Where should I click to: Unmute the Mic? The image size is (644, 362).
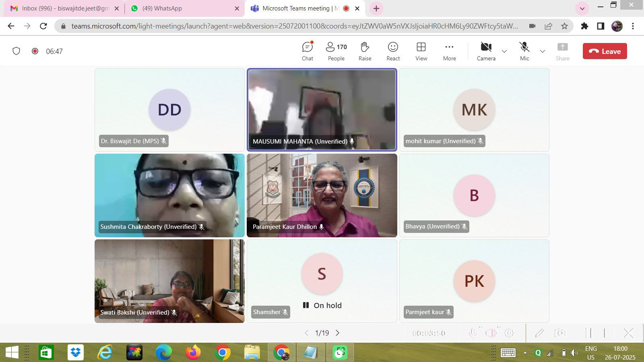524,51
